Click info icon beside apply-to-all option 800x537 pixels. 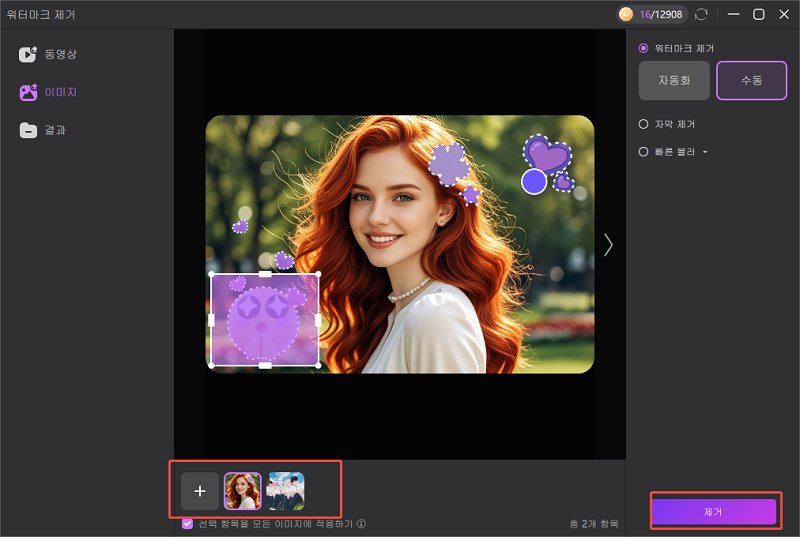coord(361,523)
